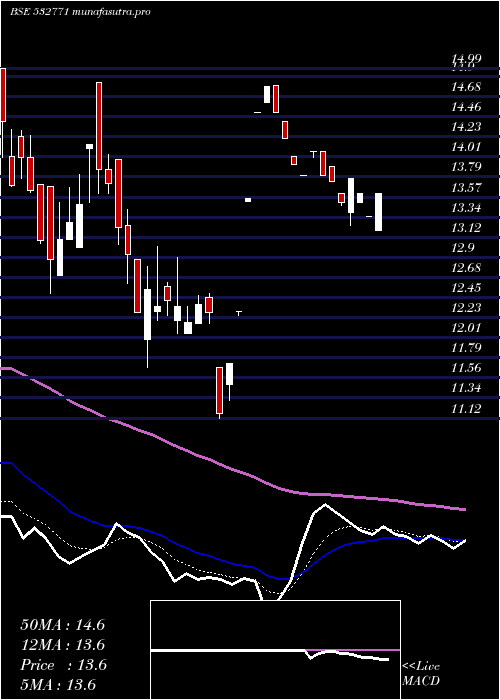Click the 12MA : 13.6 readout
This screenshot has width=500, height=700.
click(x=62, y=645)
